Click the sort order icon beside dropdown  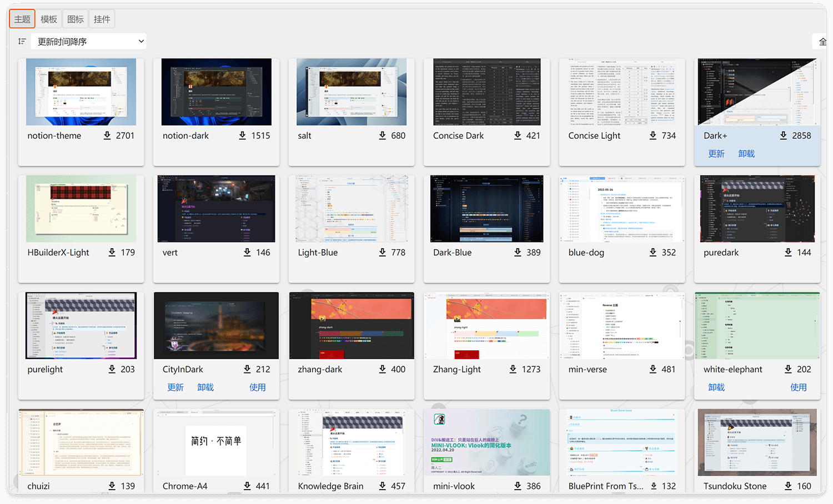click(22, 42)
